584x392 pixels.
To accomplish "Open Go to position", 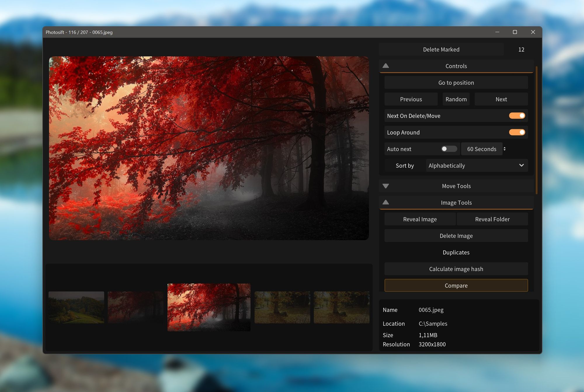I will 456,83.
